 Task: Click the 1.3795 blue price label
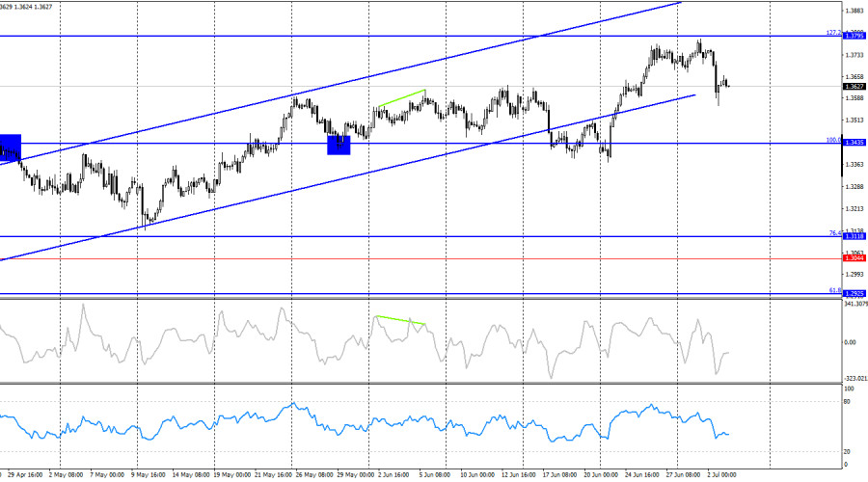point(854,36)
